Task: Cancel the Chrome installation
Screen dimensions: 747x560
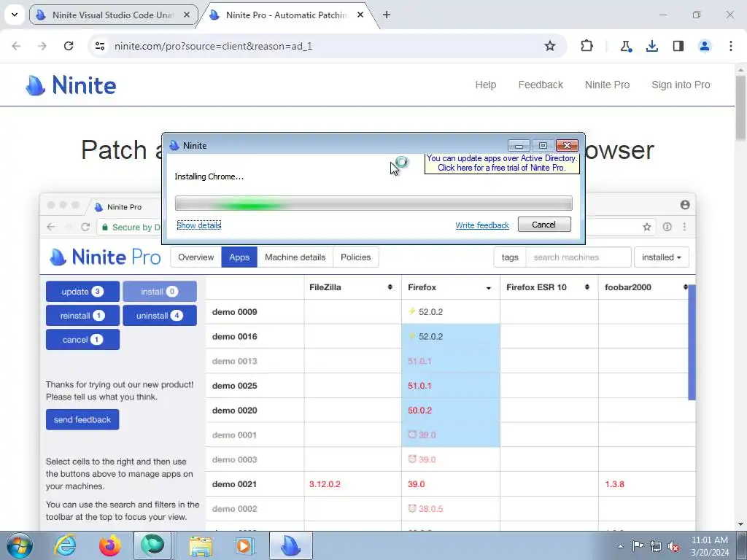Action: point(544,225)
